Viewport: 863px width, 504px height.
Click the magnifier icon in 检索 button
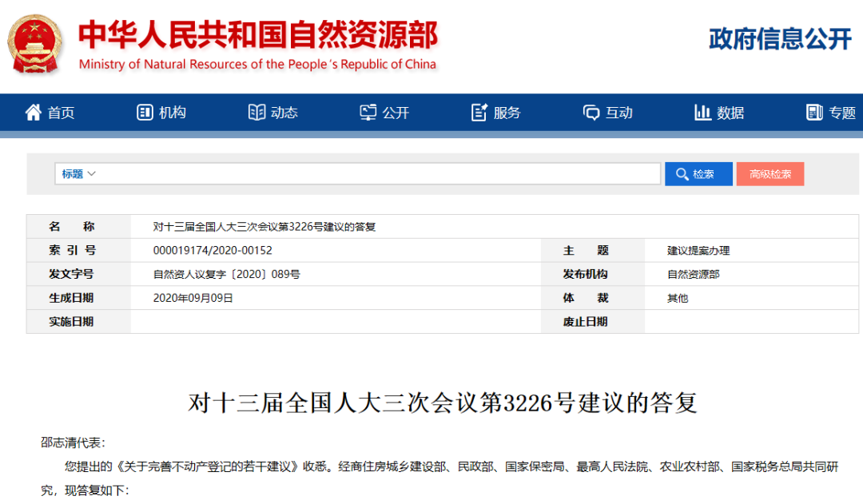[x=682, y=174]
